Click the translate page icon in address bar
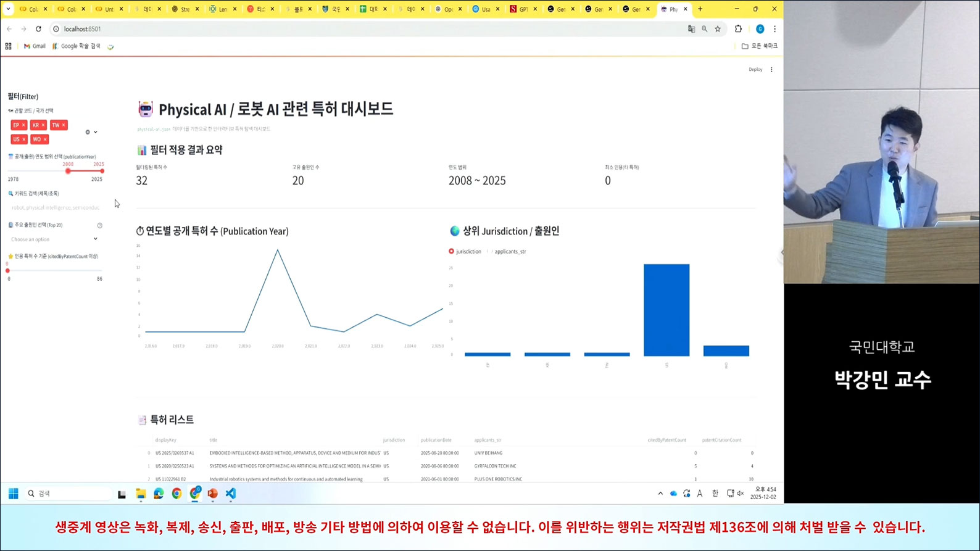 [x=691, y=29]
